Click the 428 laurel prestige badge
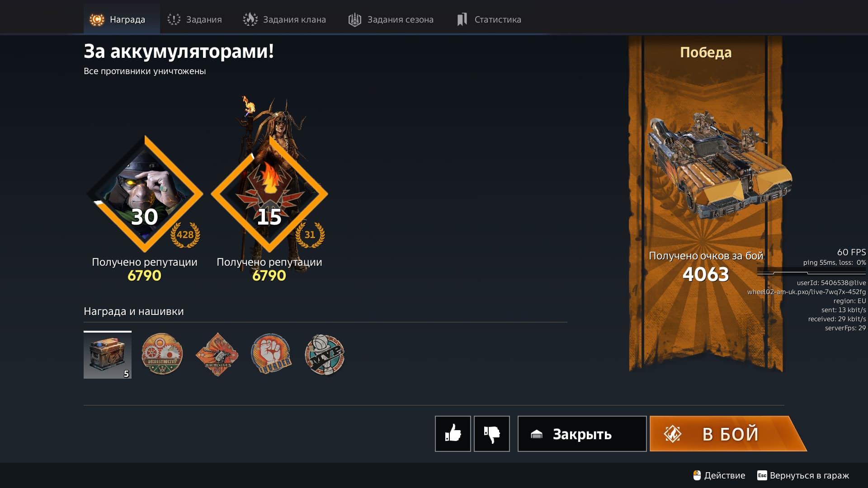This screenshot has height=488, width=868. 185,235
